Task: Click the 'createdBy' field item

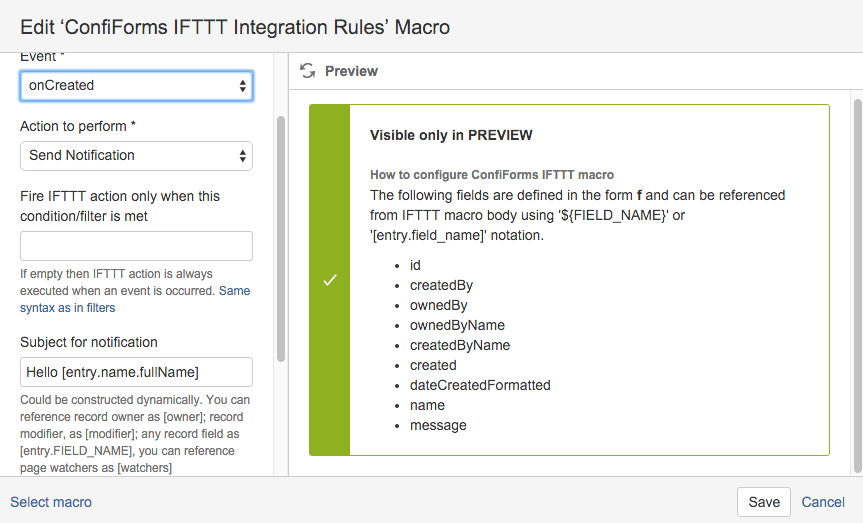Action: pyautogui.click(x=441, y=285)
